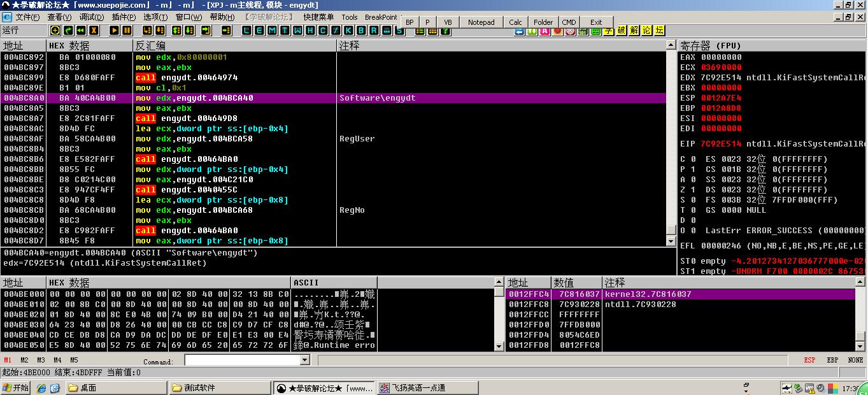
Task: Switch to memory dump tab M3
Action: [x=41, y=361]
